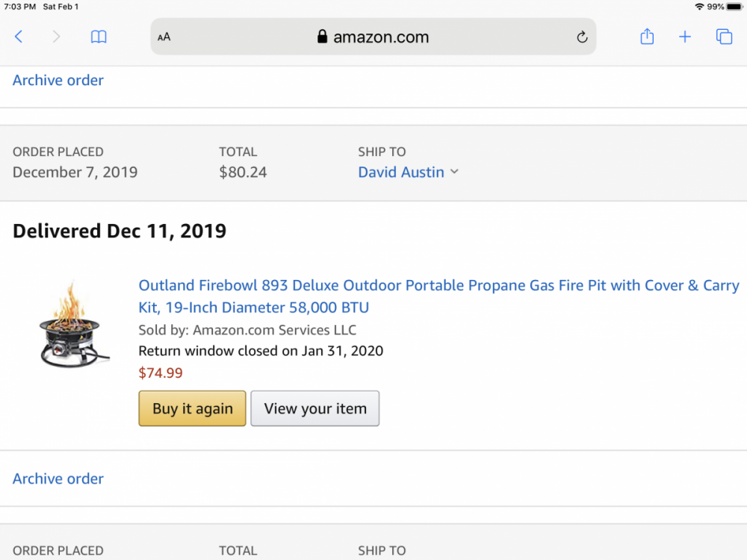
Task: Show all tabs overview icon
Action: point(724,37)
